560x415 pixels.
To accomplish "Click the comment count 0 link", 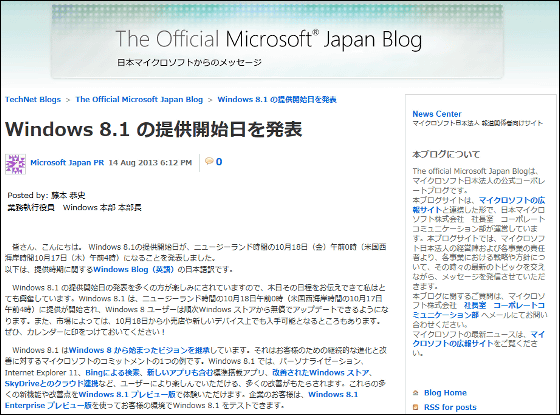I will tap(219, 162).
